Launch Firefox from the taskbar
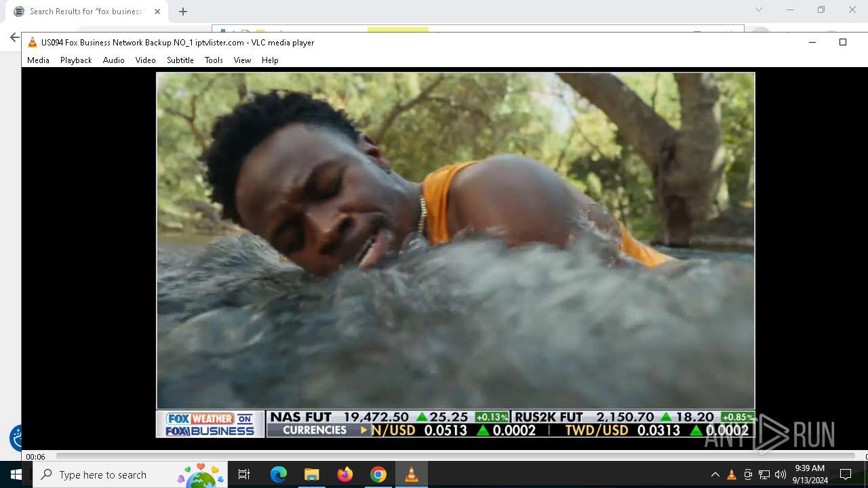 tap(345, 474)
